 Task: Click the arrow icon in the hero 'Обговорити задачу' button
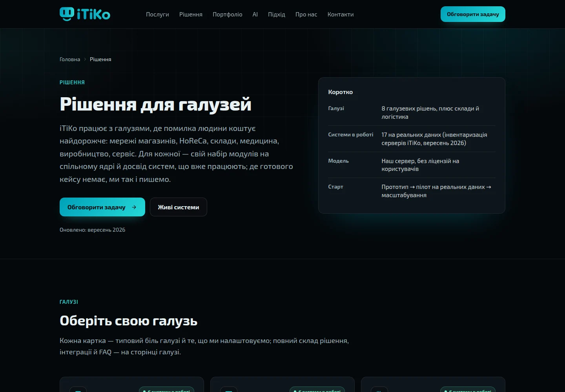point(134,207)
